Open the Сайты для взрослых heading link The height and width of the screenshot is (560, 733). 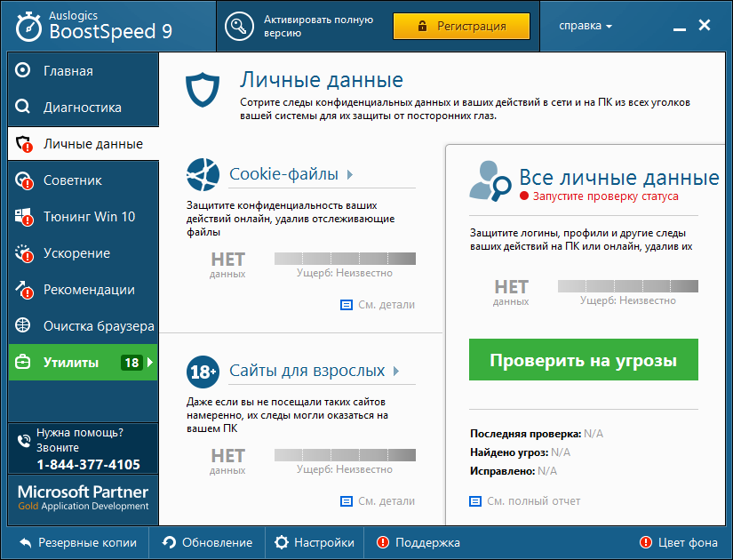307,371
